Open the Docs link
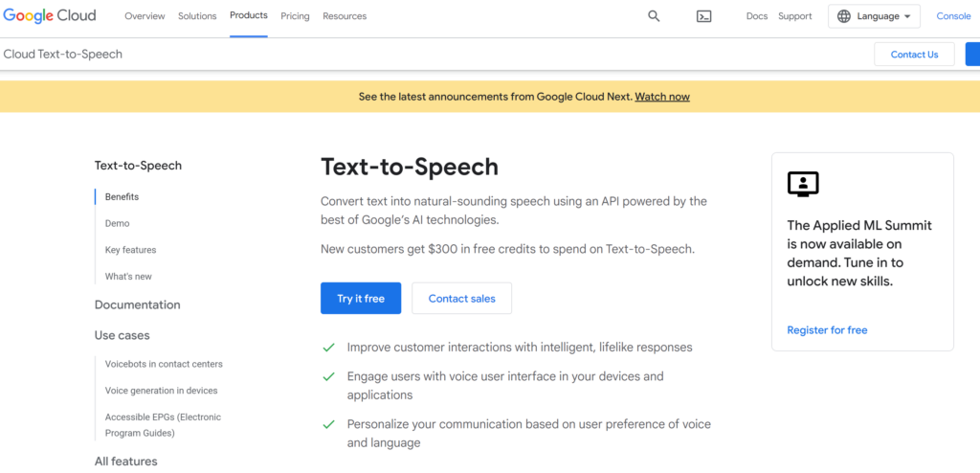Viewport: 980px width, 473px height. 757,16
